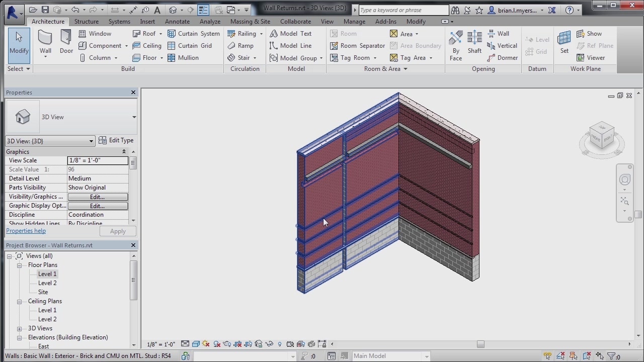
Task: Click the Open file icon in quick access toolbar
Action: [x=33, y=10]
